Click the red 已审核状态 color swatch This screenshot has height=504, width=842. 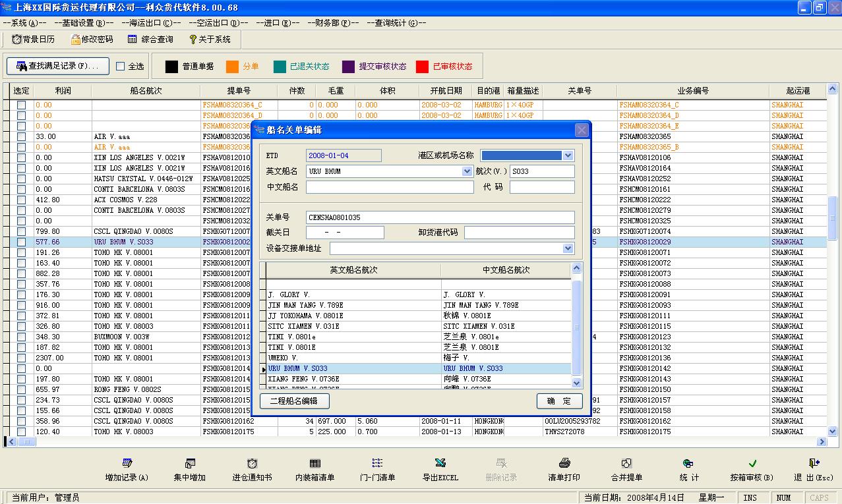pyautogui.click(x=423, y=67)
